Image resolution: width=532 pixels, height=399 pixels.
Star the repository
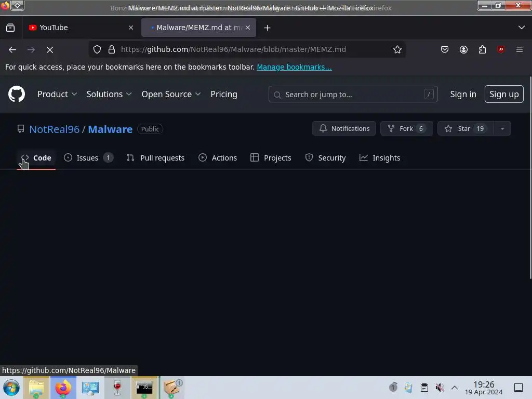click(x=465, y=129)
